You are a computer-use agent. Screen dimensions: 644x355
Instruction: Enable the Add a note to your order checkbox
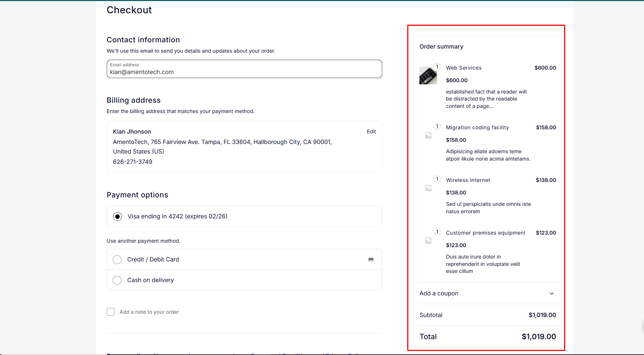point(111,312)
